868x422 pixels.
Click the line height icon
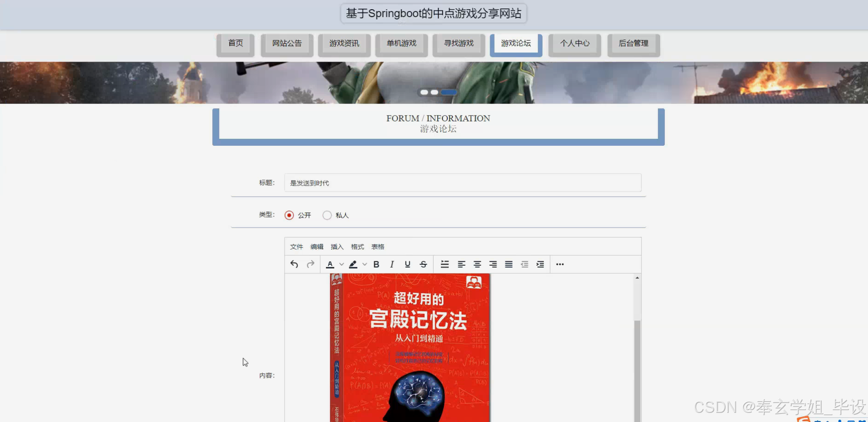445,264
